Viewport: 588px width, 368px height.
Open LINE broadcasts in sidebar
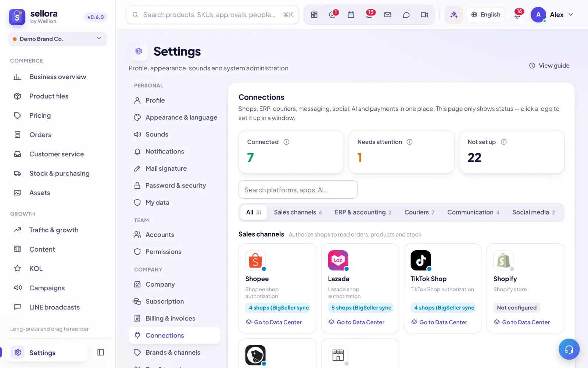[x=58, y=307]
